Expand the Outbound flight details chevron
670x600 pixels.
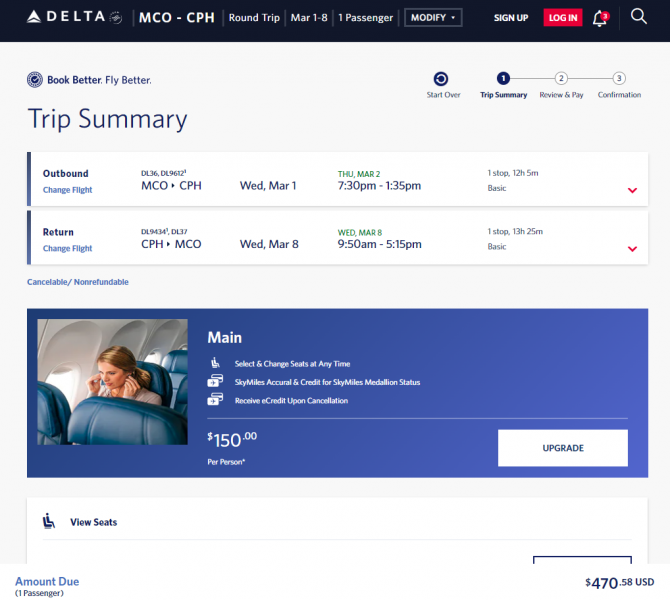[x=632, y=190]
